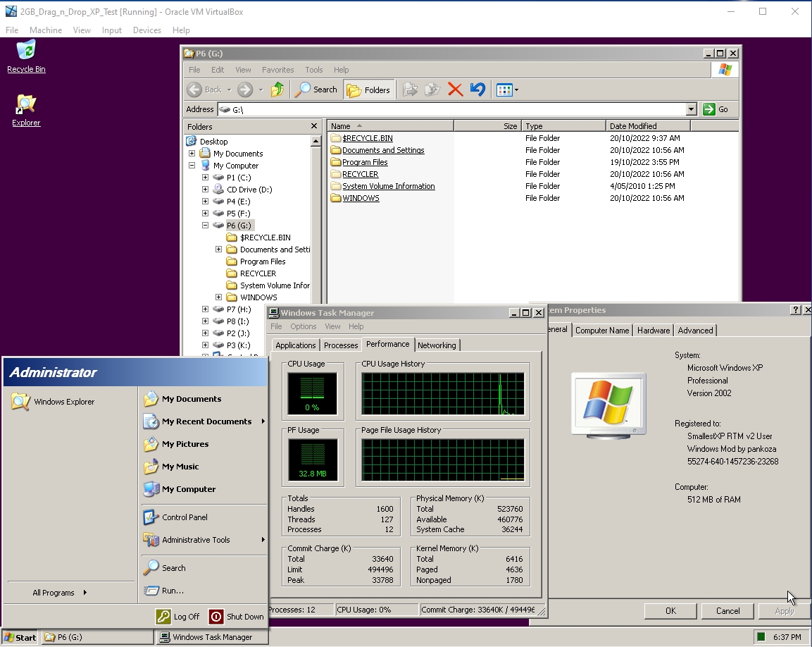Collapse My Computer in the folder tree
812x647 pixels.
point(192,166)
